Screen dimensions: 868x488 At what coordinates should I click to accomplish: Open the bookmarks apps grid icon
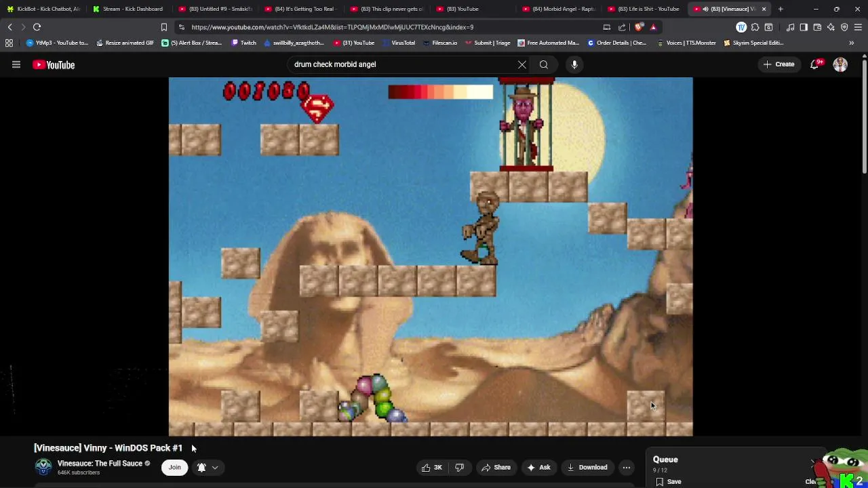(x=9, y=43)
